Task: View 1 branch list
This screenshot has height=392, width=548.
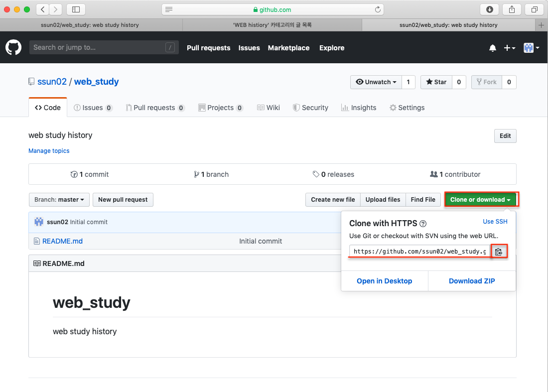Action: pyautogui.click(x=211, y=174)
